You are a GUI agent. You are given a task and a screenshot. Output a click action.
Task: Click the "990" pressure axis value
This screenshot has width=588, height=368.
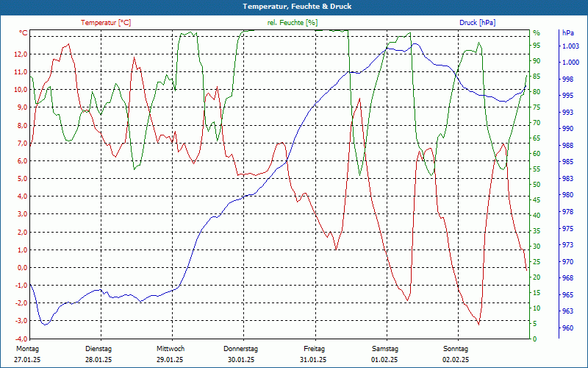coord(567,128)
